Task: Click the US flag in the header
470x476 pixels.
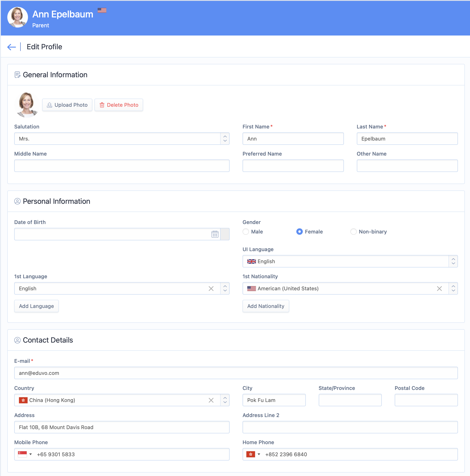Action: 102,10
